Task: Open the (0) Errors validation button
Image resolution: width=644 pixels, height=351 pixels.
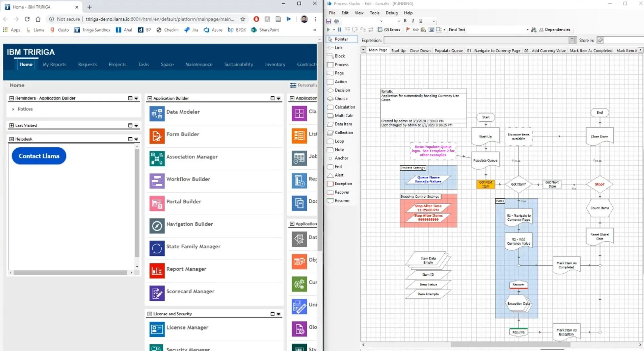Action: pyautogui.click(x=390, y=30)
